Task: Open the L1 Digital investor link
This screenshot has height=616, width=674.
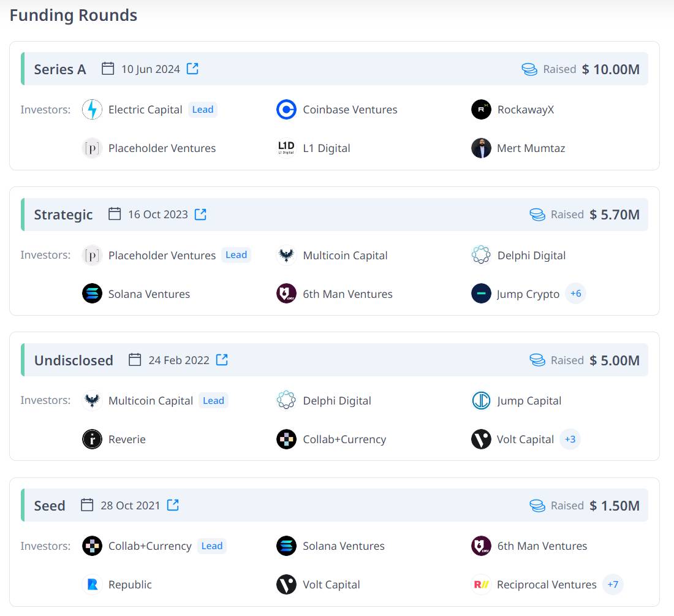Action: pos(326,148)
